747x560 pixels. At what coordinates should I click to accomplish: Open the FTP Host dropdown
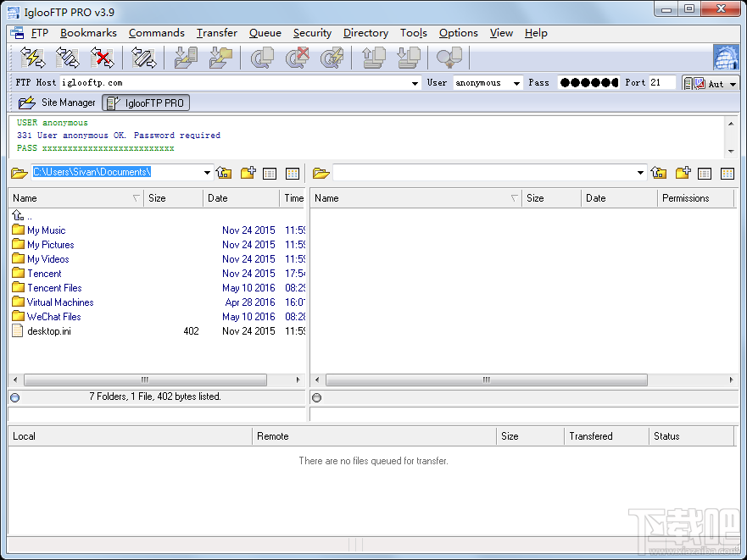pos(415,84)
